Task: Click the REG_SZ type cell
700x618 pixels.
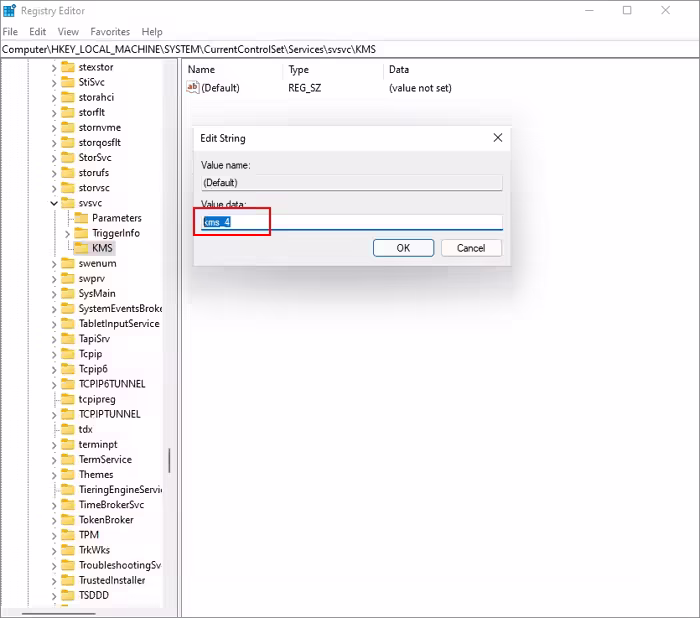Action: click(304, 88)
